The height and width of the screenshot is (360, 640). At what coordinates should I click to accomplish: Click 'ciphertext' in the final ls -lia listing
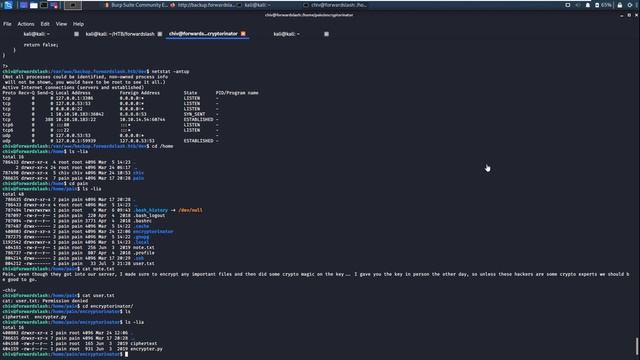click(144, 343)
